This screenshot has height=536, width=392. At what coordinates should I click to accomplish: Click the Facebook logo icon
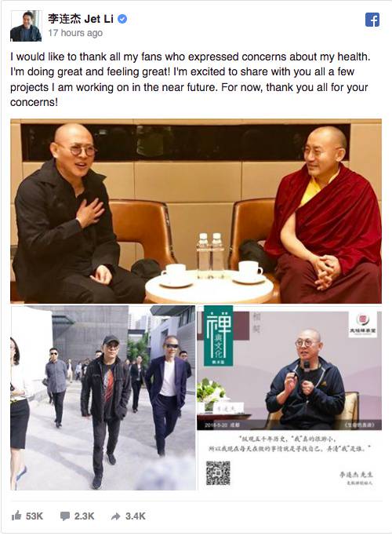(372, 20)
